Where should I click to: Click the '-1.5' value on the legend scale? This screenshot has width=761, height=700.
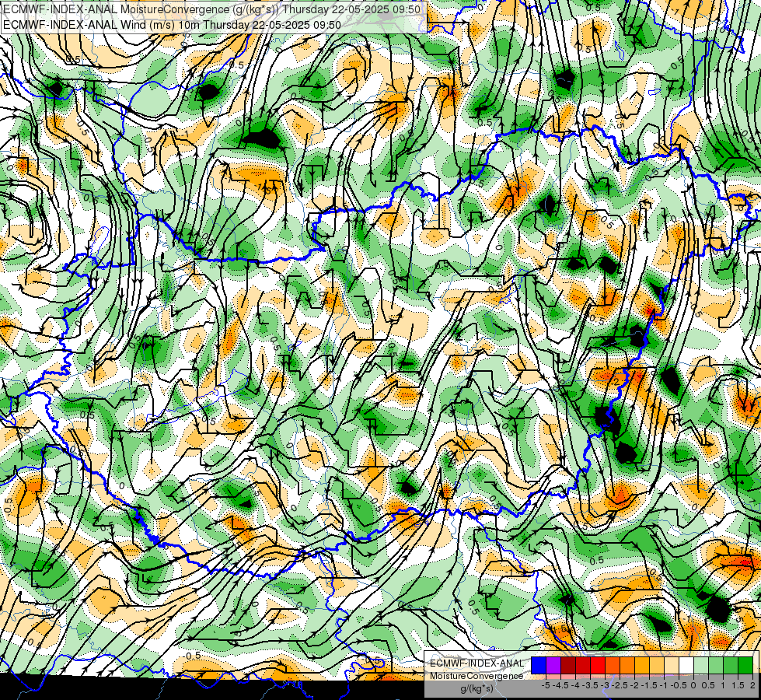[x=650, y=685]
